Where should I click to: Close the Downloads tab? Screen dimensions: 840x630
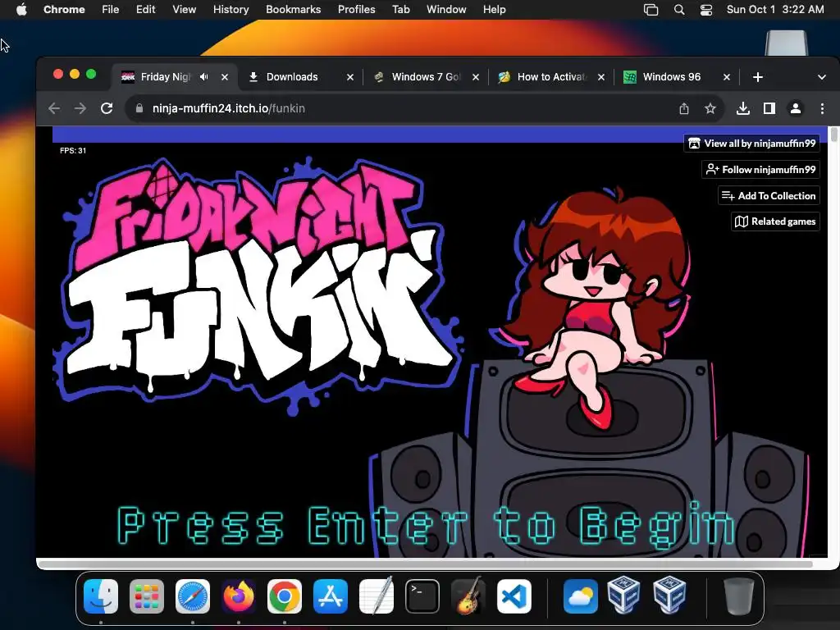(349, 77)
